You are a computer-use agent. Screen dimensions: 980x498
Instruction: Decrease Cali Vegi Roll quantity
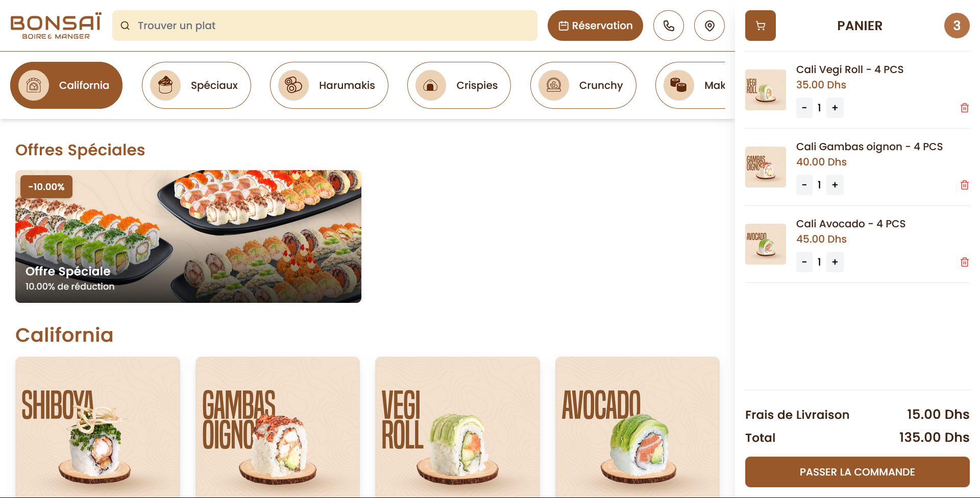[804, 108]
